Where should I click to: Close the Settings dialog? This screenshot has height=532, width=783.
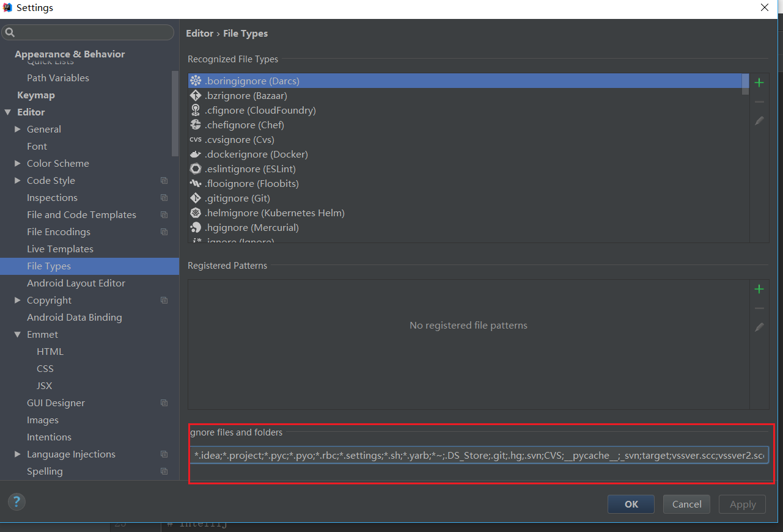tap(765, 8)
